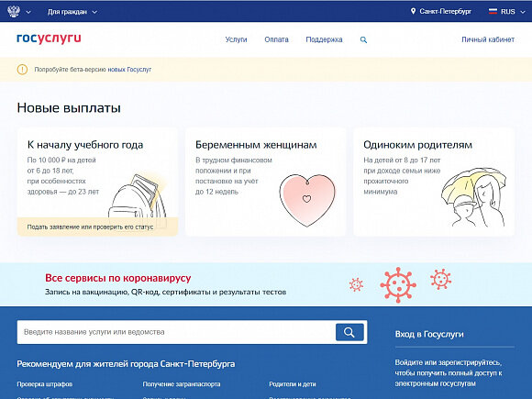Image resolution: width=532 pixels, height=399 pixels.
Task: Follow the новых Госуслуг beta link
Action: 129,70
